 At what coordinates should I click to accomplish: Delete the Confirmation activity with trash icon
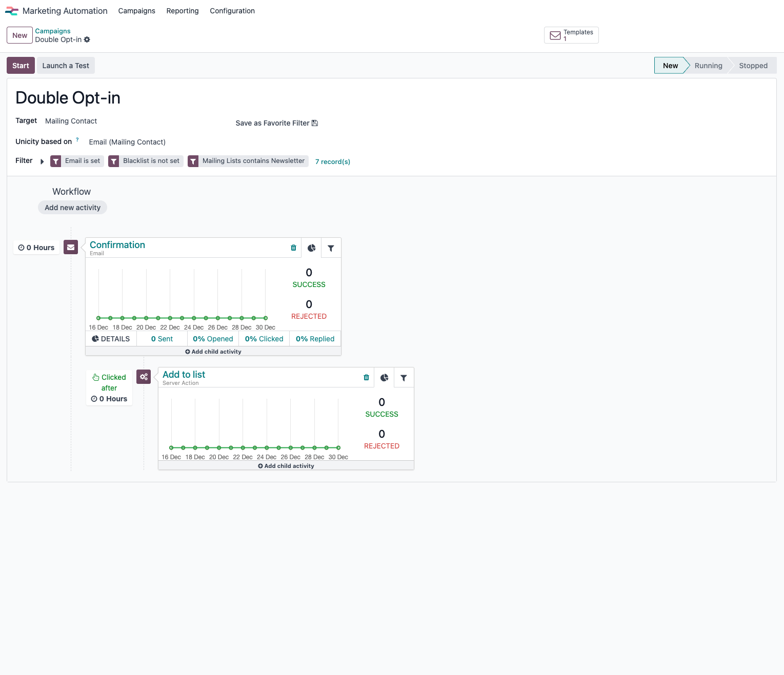pos(293,248)
